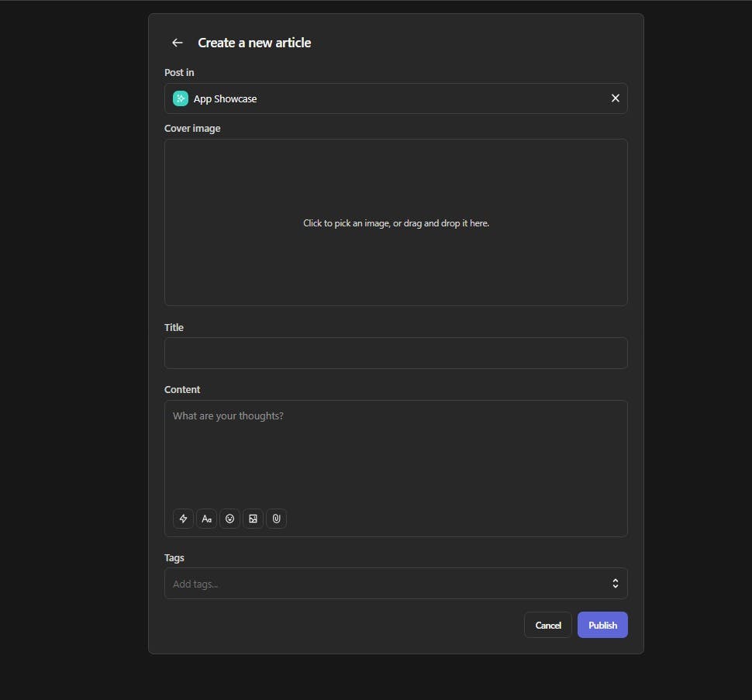Cancel the new article
The image size is (752, 700).
547,626
